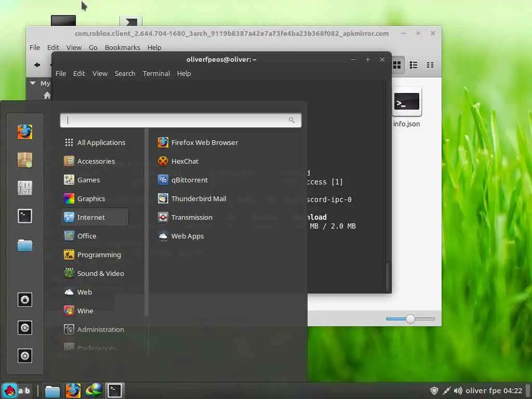
Task: Open the terminal's Help menu
Action: (184, 74)
